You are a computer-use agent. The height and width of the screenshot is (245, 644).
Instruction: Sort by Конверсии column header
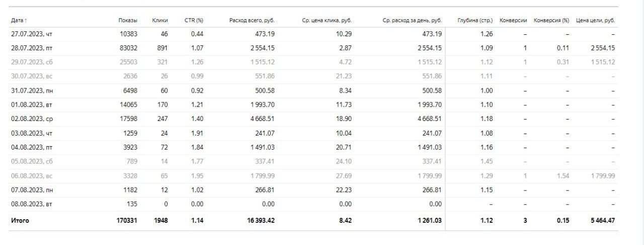click(x=513, y=21)
